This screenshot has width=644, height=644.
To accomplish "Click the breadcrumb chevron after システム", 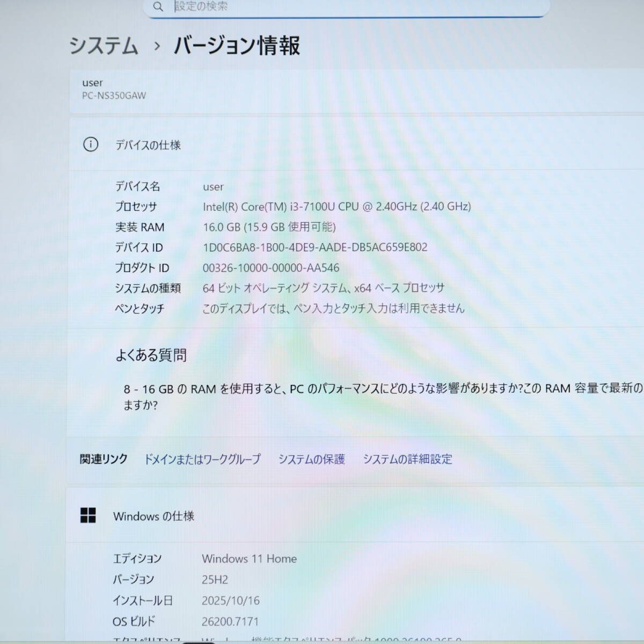I will click(157, 46).
